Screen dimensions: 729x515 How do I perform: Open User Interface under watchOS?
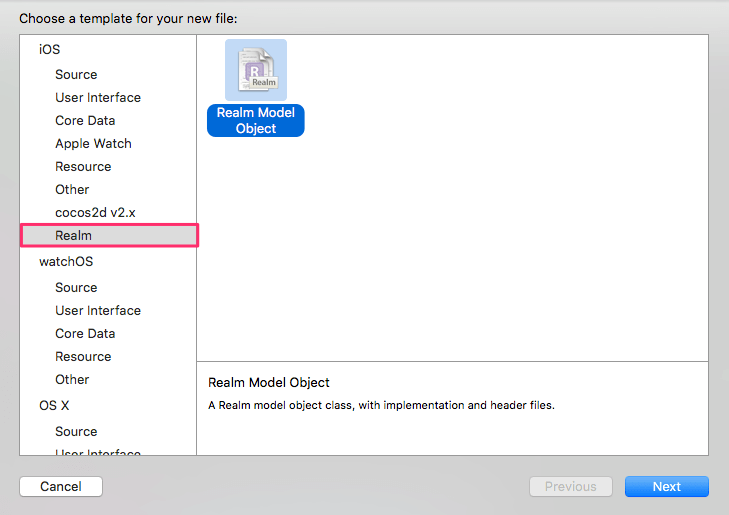pyautogui.click(x=98, y=310)
